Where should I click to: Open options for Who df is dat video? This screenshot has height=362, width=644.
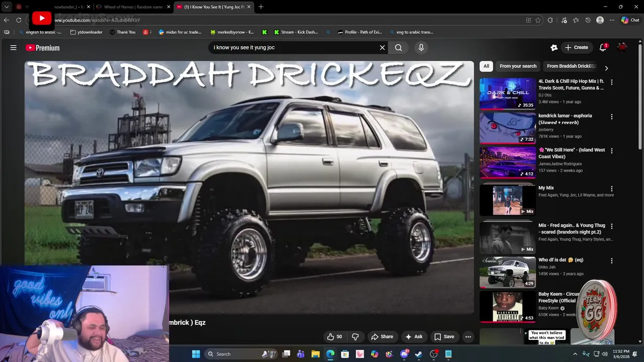click(612, 261)
